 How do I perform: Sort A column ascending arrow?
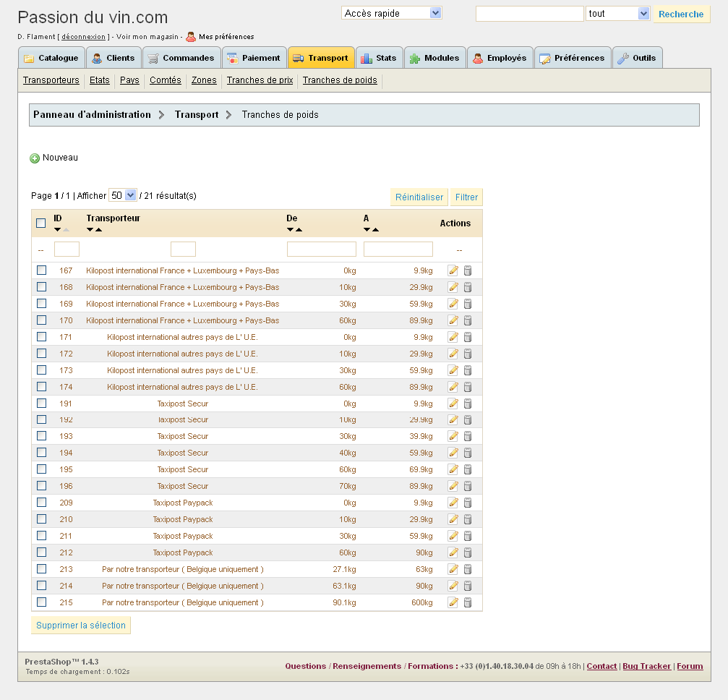[376, 229]
